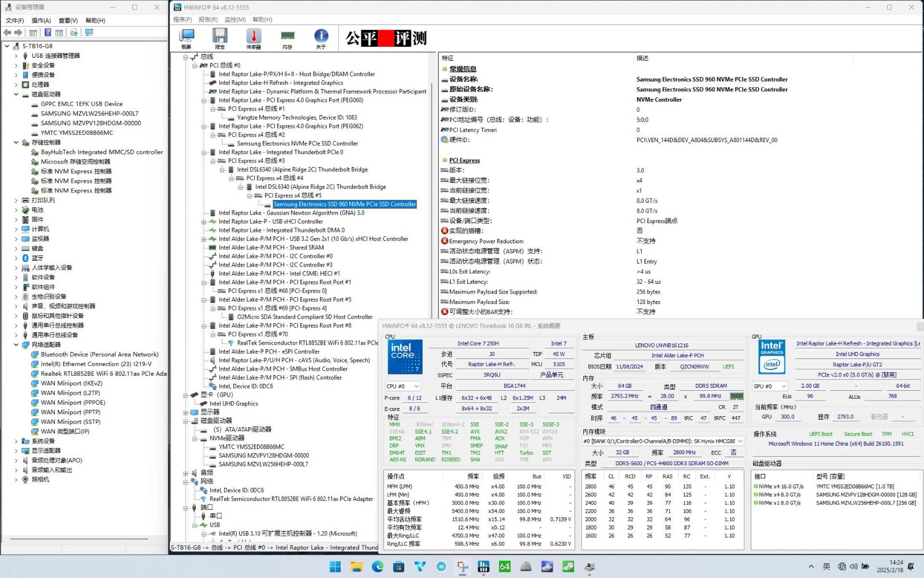Collapse 磁盘驱动器 category in Device Manager

16,94
